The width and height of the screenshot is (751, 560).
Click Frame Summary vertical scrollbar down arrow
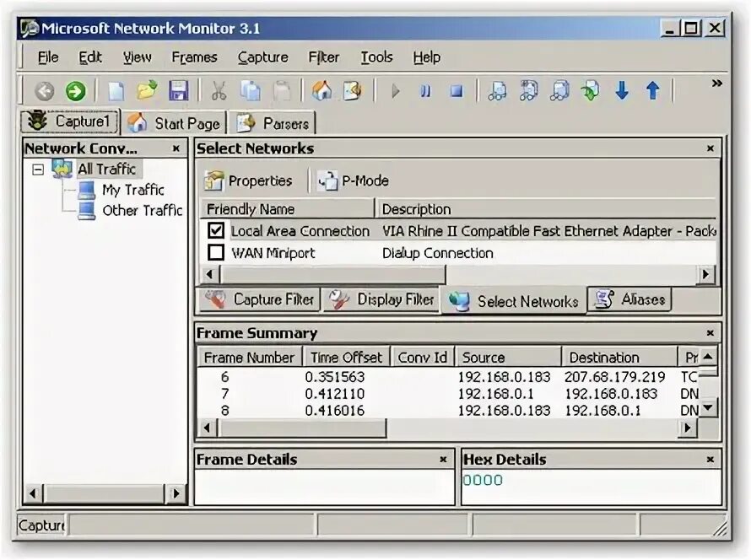click(x=708, y=408)
